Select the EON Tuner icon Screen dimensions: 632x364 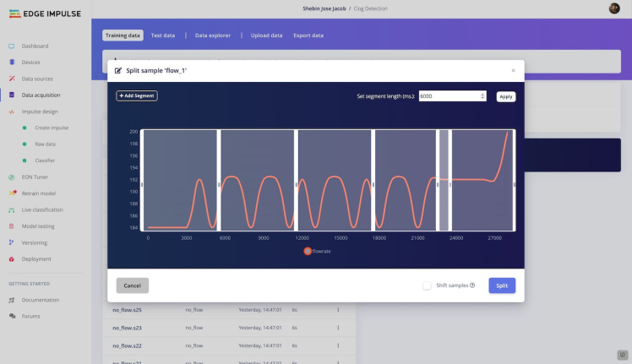point(11,177)
